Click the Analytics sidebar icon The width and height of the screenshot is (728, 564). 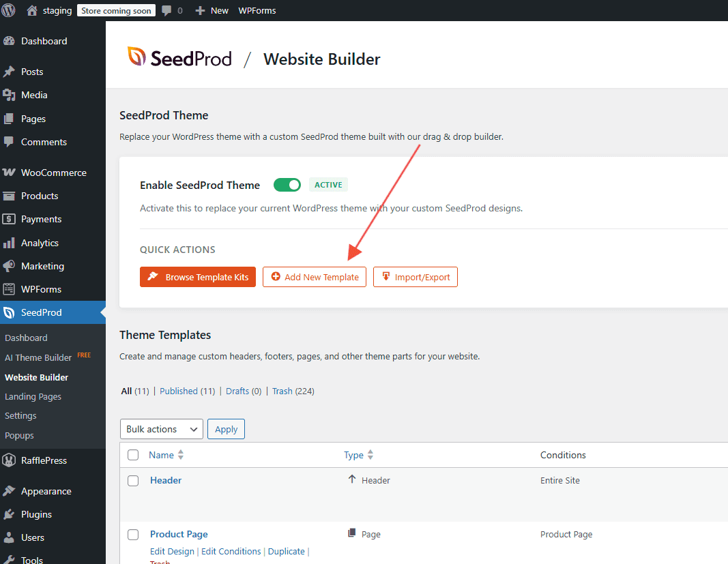9,243
